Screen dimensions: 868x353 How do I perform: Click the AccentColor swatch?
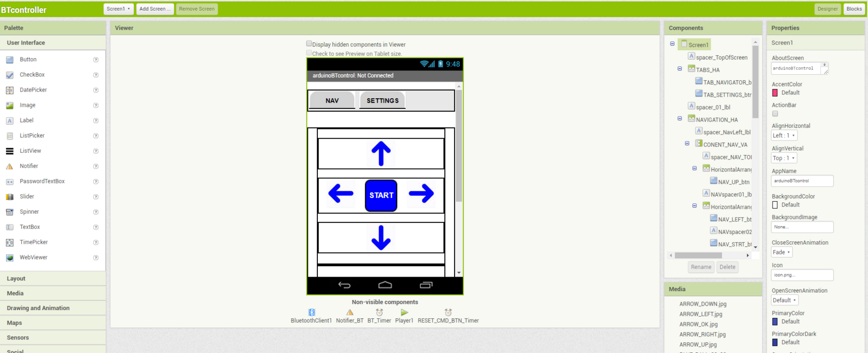click(775, 93)
